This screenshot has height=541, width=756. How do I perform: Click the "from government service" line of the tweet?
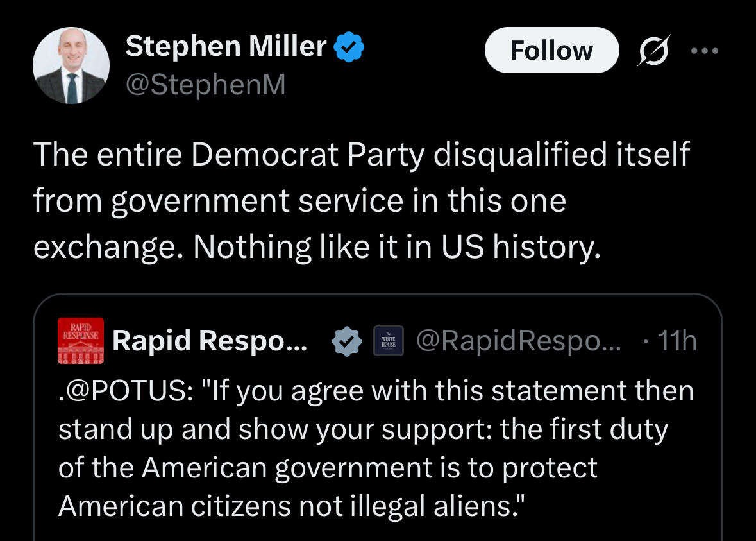[x=299, y=201]
